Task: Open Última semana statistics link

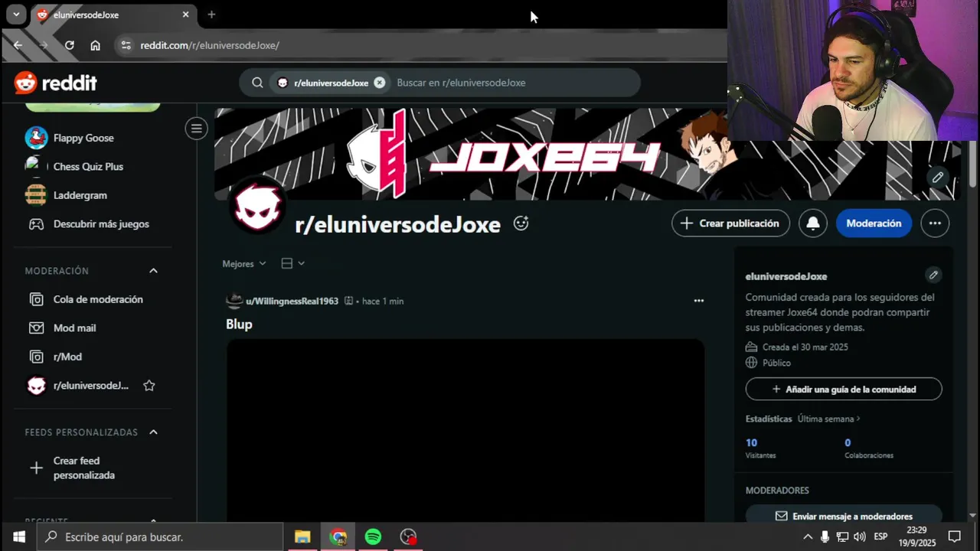Action: [829, 419]
